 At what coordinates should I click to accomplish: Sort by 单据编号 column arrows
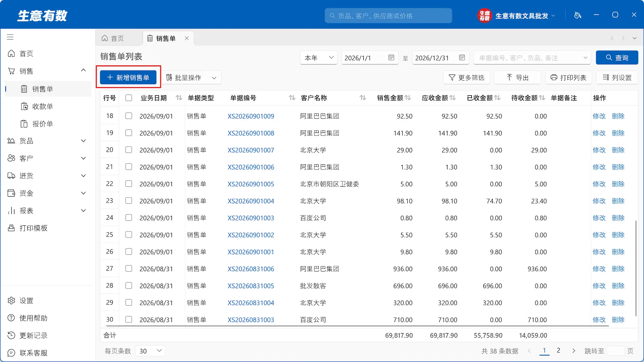292,98
